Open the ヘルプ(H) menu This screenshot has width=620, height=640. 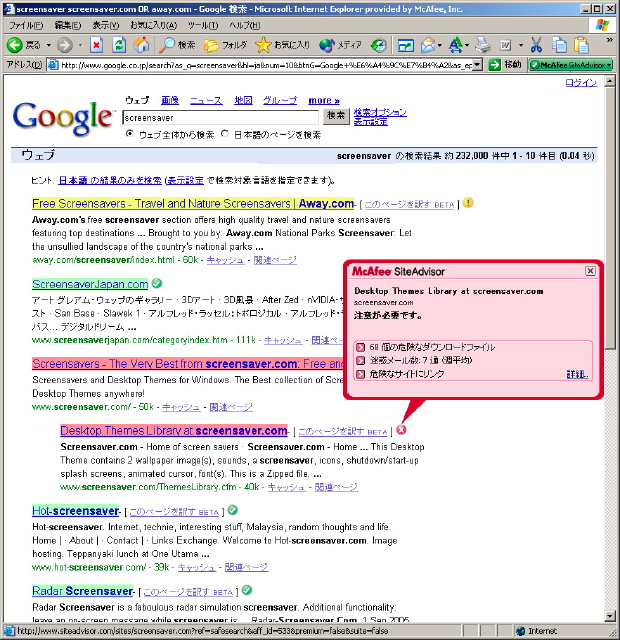pos(244,25)
